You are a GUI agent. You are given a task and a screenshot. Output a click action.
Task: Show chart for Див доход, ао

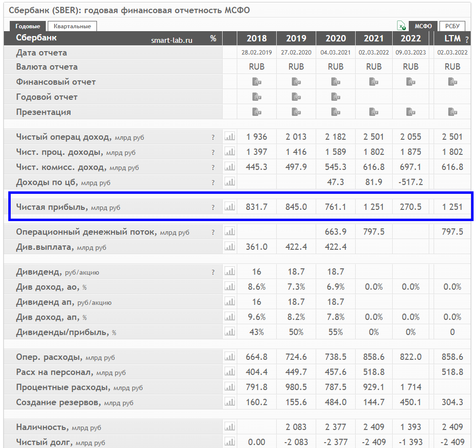(230, 287)
